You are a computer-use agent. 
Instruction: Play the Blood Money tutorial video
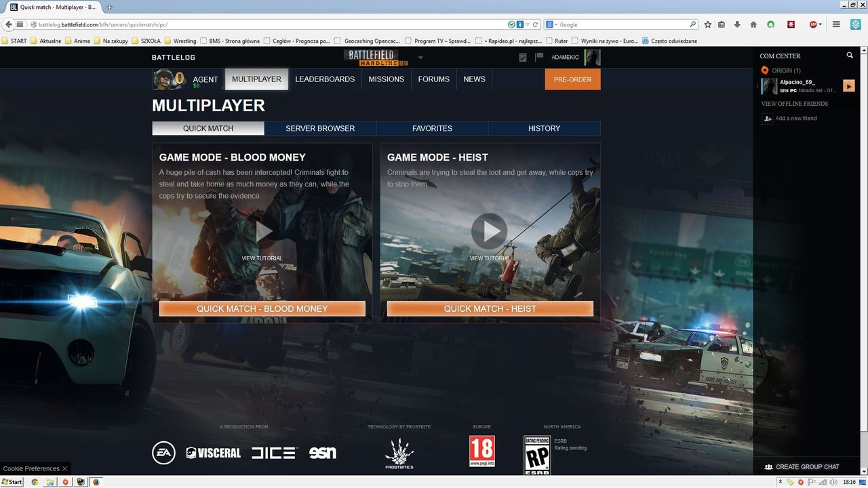(x=262, y=232)
